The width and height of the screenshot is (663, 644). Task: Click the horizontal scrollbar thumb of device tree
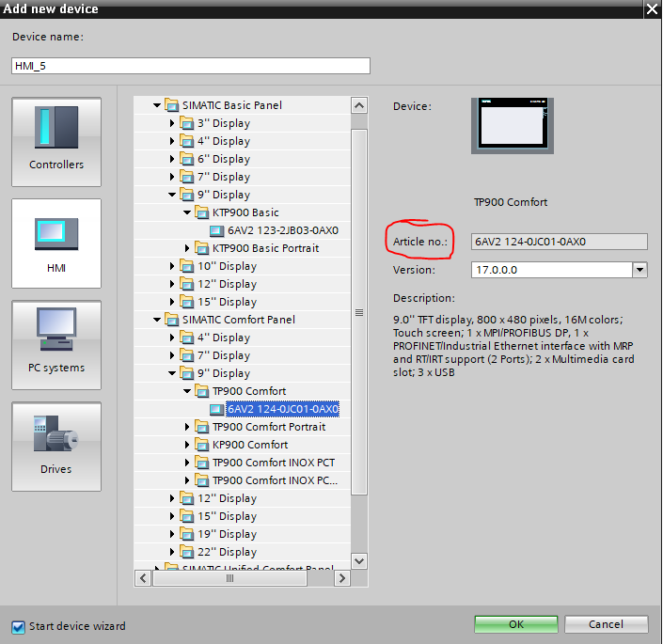[x=229, y=578]
